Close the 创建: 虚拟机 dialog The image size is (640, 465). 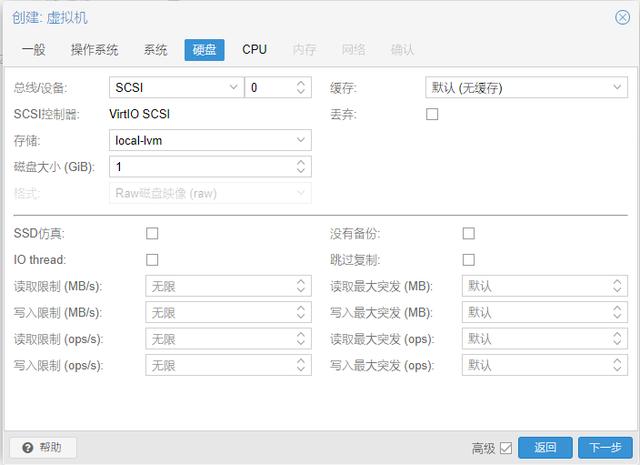coord(622,17)
